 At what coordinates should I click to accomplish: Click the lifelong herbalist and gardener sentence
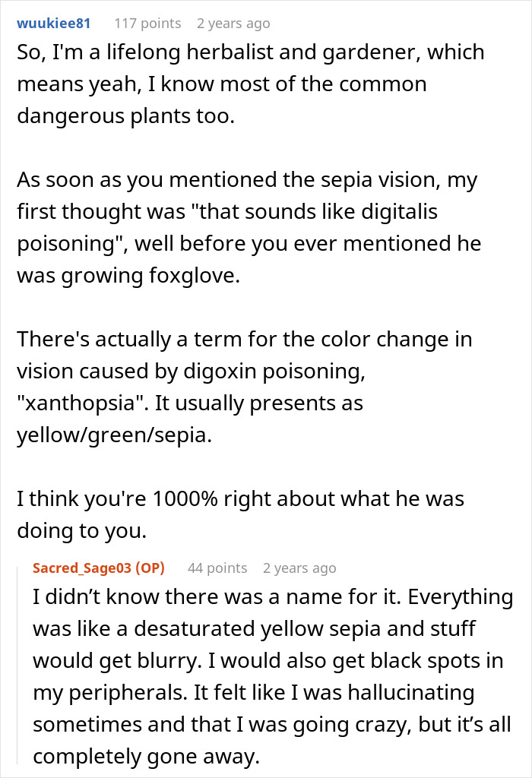pyautogui.click(x=251, y=84)
